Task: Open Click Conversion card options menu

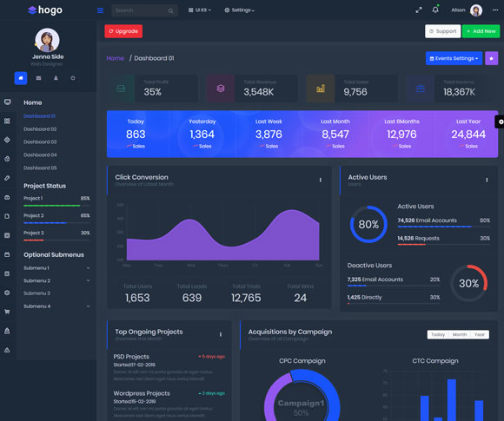Action: pyautogui.click(x=320, y=180)
